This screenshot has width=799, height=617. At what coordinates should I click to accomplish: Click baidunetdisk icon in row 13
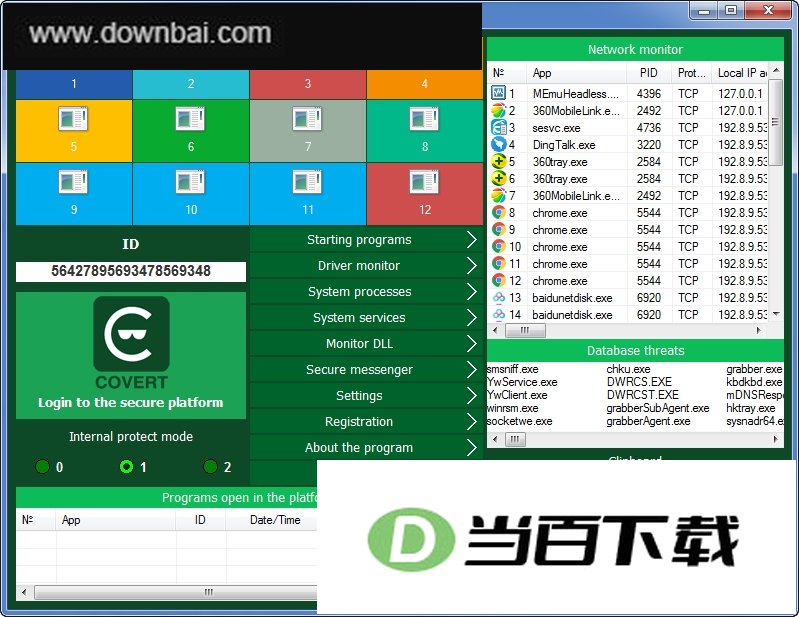click(x=498, y=297)
